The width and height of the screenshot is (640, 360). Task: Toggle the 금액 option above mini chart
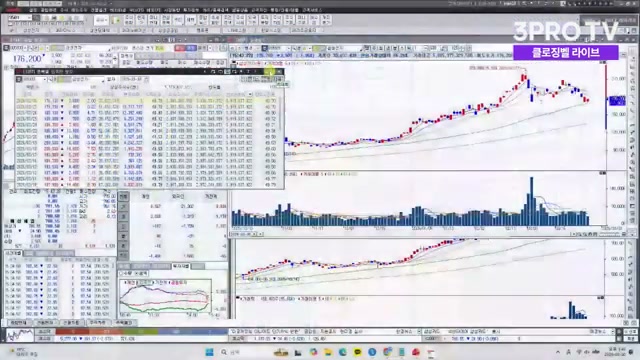click(141, 273)
